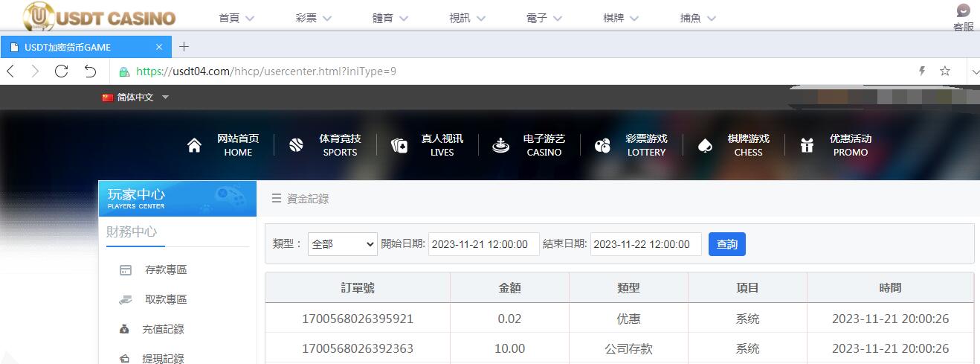980x364 pixels.
Task: Click the lottery balls icon for 彩票游戏
Action: coord(602,145)
